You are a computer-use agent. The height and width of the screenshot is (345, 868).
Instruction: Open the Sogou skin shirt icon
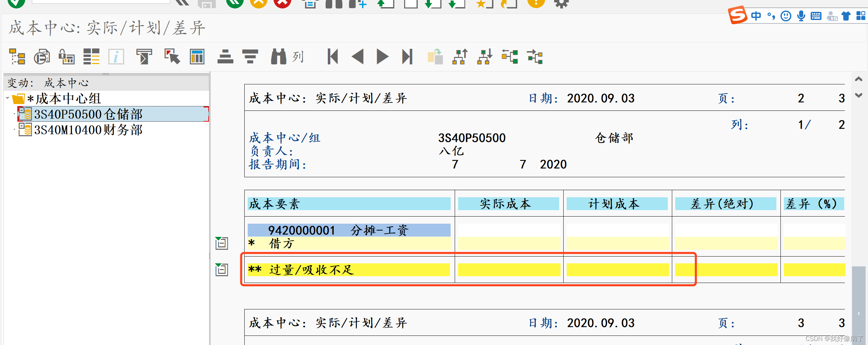(846, 16)
